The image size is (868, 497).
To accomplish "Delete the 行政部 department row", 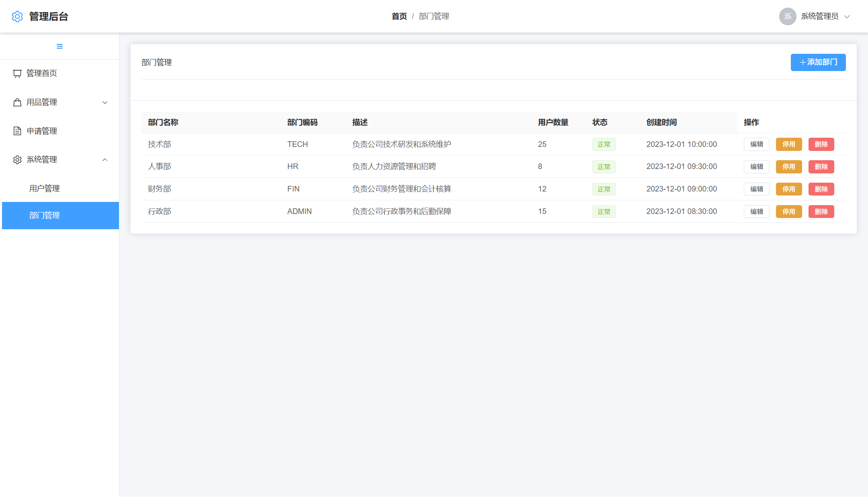I will (821, 212).
